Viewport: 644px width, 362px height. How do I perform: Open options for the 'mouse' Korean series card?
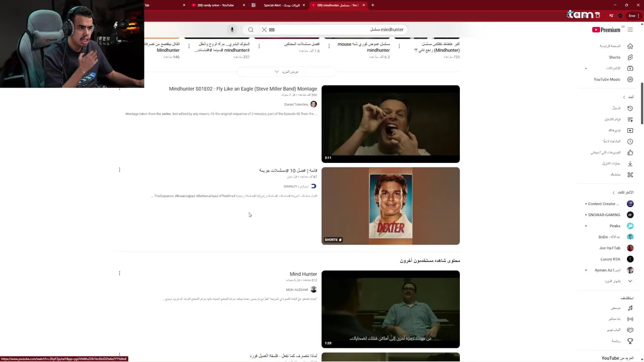click(329, 46)
